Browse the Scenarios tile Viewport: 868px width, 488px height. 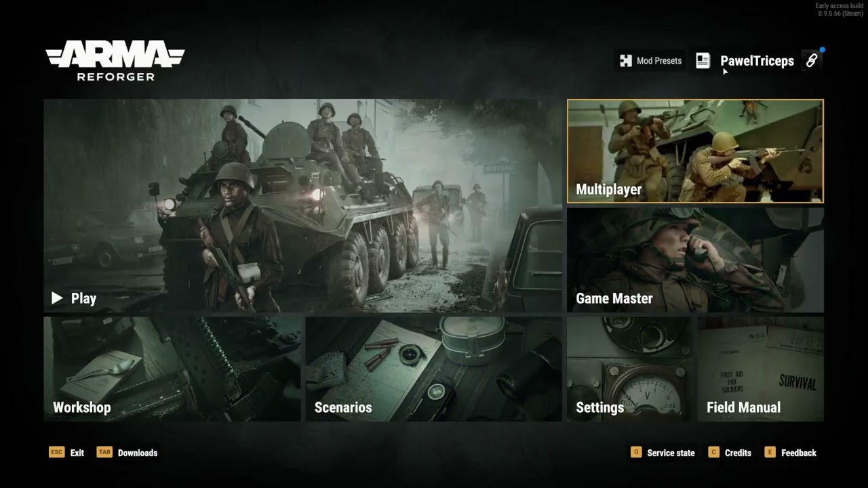434,369
